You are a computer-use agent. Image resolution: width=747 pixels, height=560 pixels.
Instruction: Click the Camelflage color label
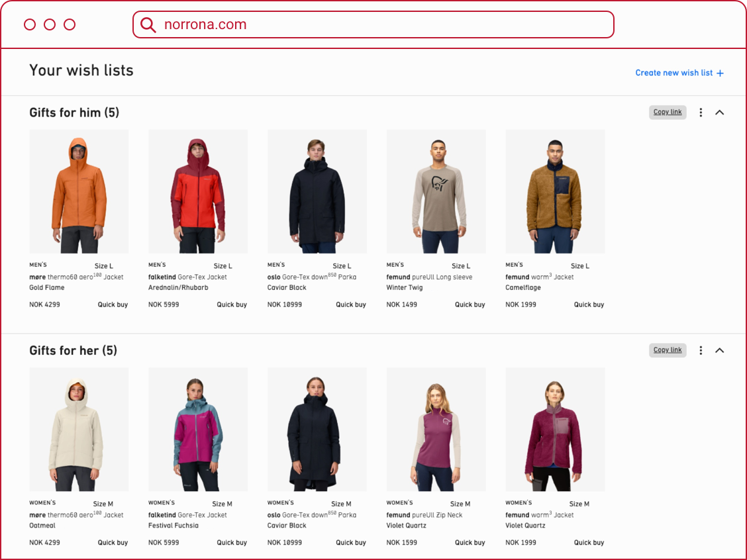coord(523,288)
